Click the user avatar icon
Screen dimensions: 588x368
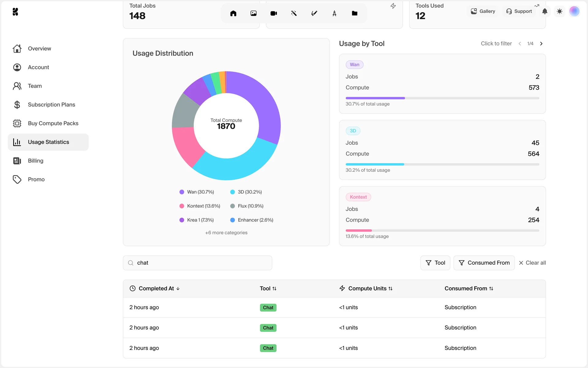tap(574, 11)
